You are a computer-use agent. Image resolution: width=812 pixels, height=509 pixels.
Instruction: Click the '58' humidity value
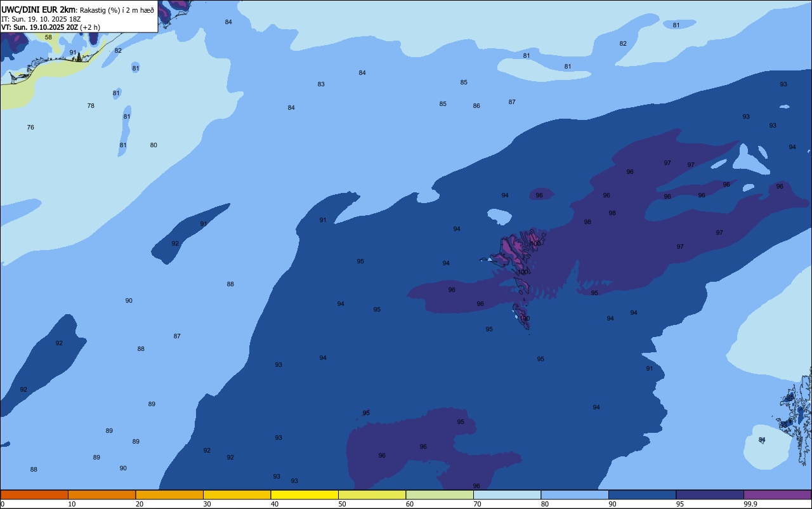tap(48, 37)
